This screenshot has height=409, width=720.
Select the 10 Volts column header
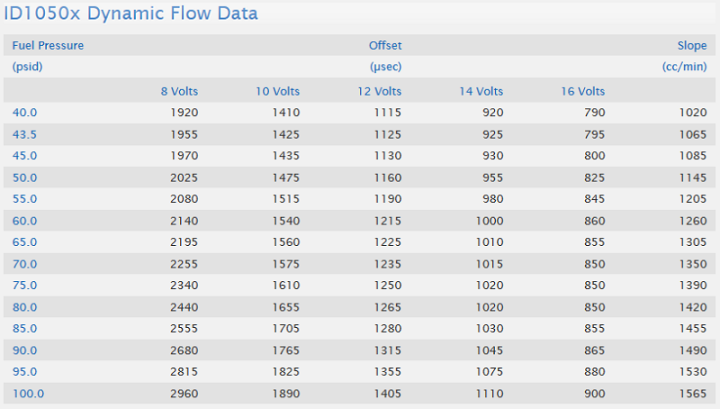pos(278,91)
